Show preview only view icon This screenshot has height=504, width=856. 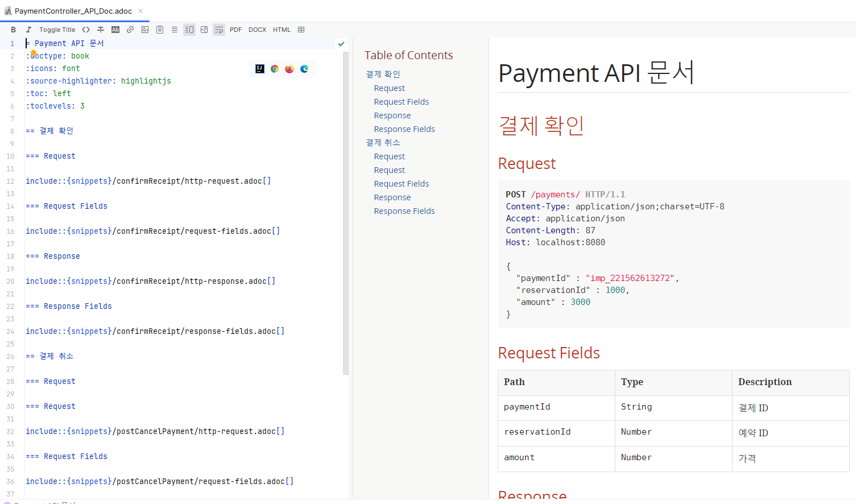[x=204, y=30]
